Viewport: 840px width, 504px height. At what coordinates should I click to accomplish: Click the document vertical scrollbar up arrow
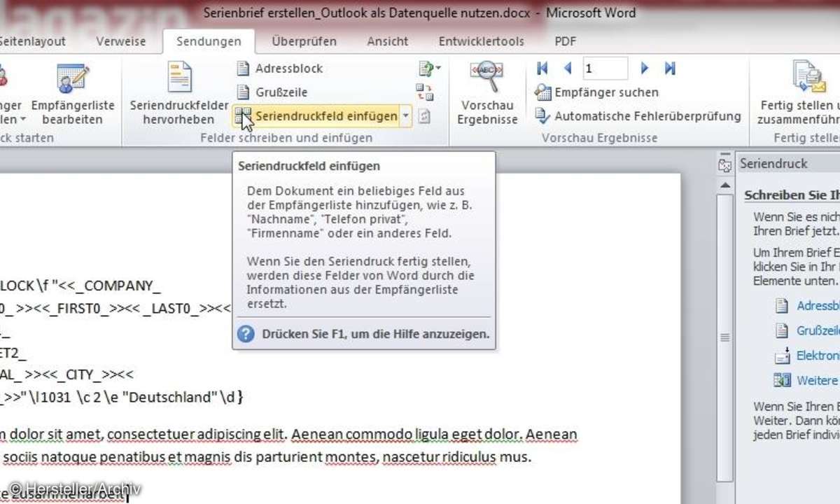724,184
